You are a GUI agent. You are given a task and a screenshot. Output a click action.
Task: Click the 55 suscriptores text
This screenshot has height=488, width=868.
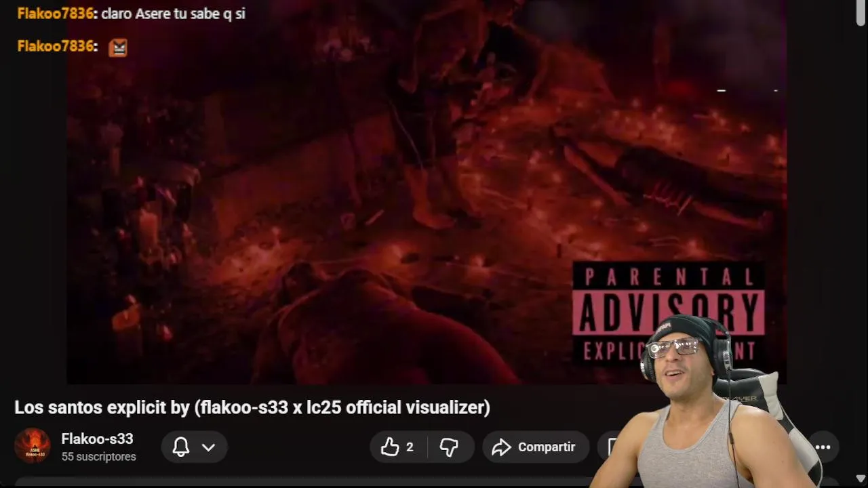98,457
